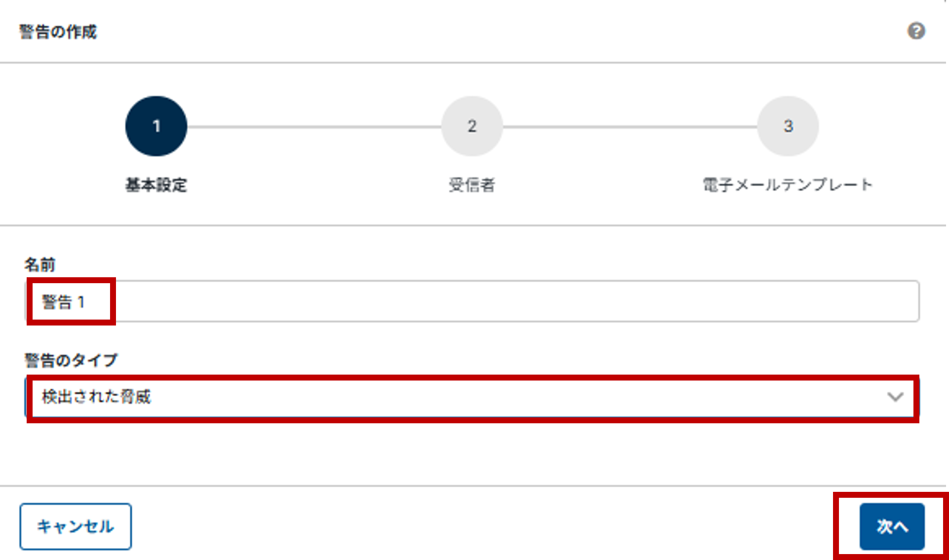Expand the 警告のタイプ dropdown
Viewport: 949px width, 560px height.
point(472,397)
